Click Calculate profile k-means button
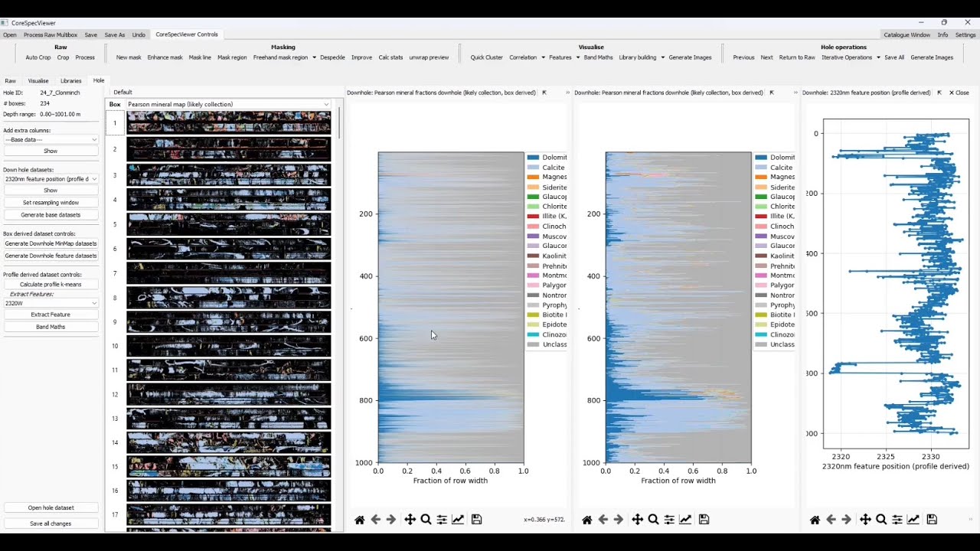 (x=51, y=285)
